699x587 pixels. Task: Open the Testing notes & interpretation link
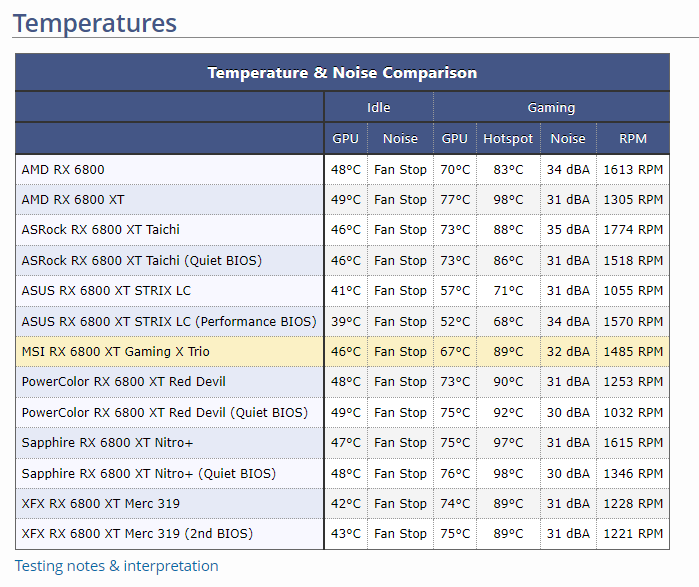click(116, 566)
